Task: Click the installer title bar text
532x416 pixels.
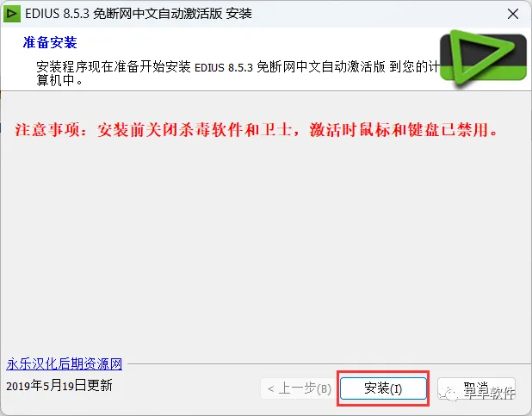Action: point(139,14)
